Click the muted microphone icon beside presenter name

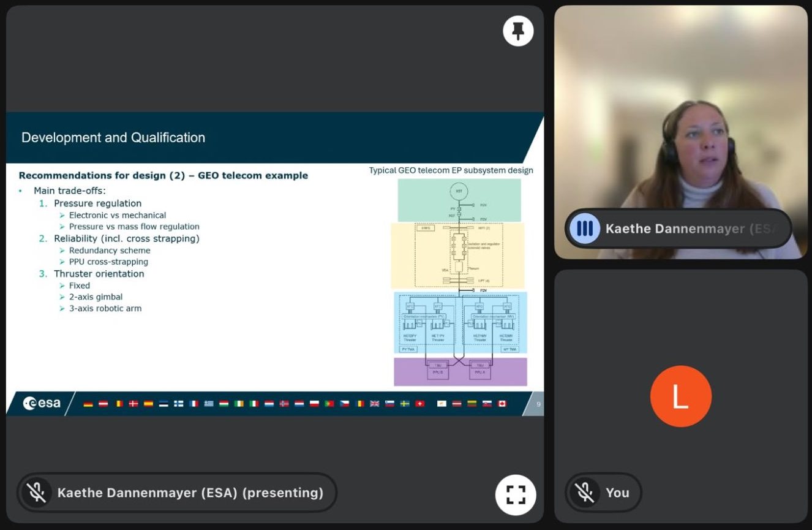pos(37,493)
